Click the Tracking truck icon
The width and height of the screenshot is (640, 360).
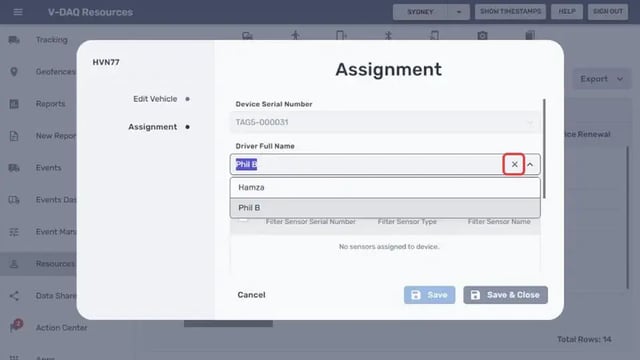[14, 40]
